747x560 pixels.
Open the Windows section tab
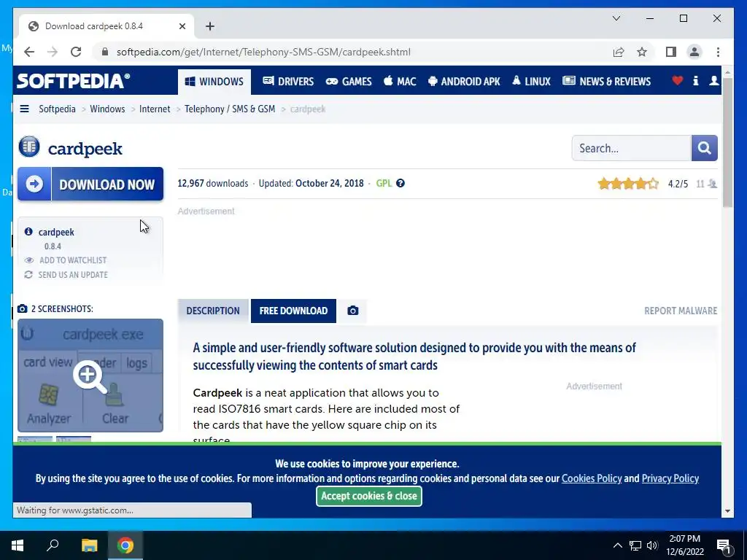[214, 82]
